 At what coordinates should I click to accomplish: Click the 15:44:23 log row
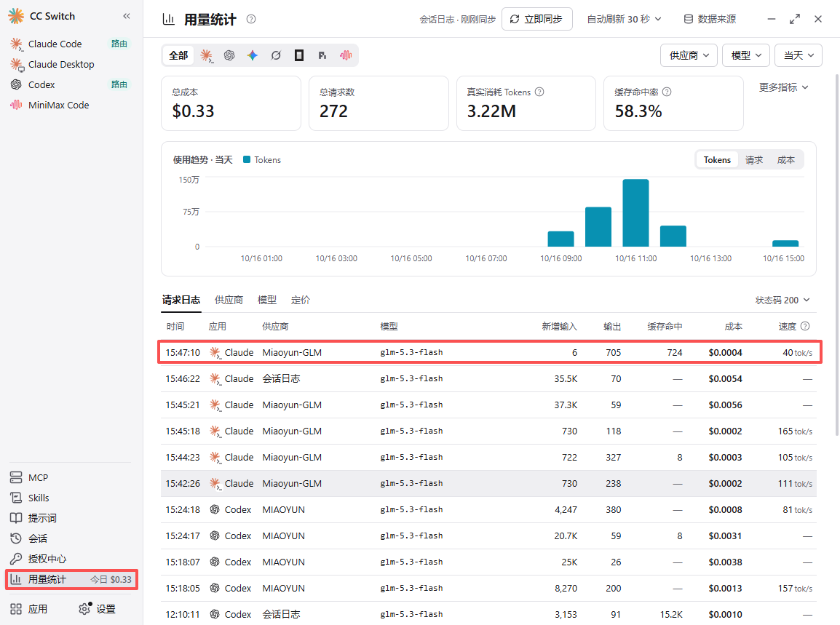click(488, 458)
